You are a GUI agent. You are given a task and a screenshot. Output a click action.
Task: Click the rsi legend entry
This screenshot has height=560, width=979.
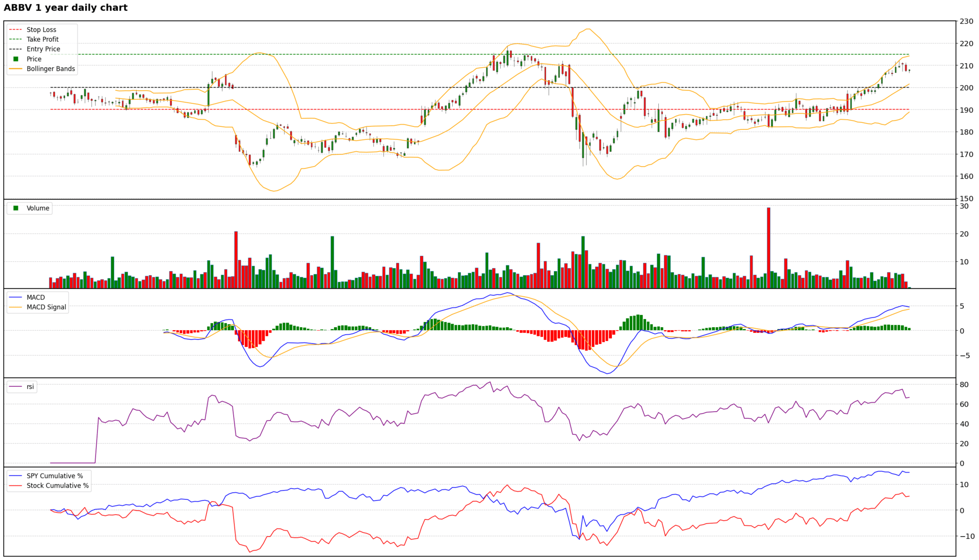coord(30,386)
